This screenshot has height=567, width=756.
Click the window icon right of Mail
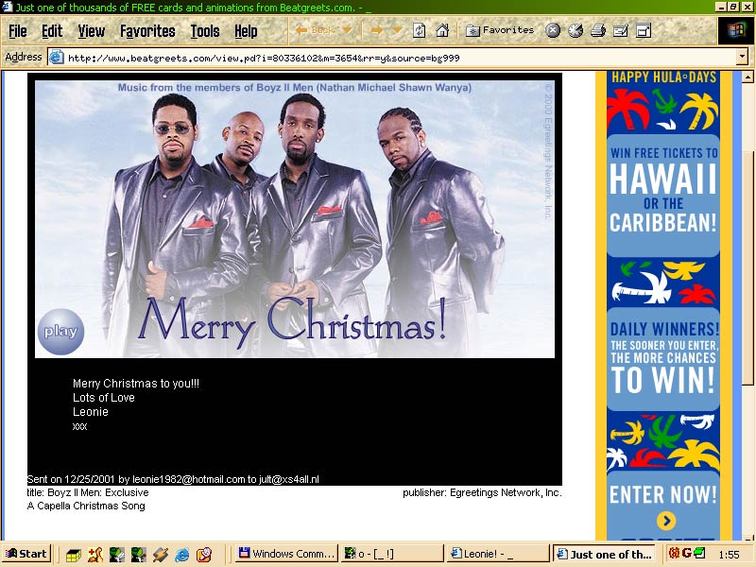644,31
